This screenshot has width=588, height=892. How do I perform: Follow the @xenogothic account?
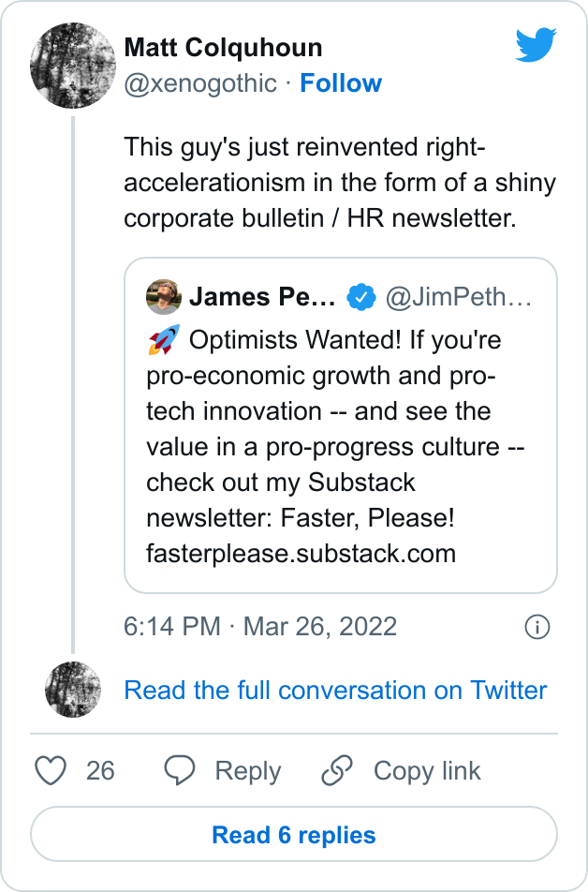(341, 83)
